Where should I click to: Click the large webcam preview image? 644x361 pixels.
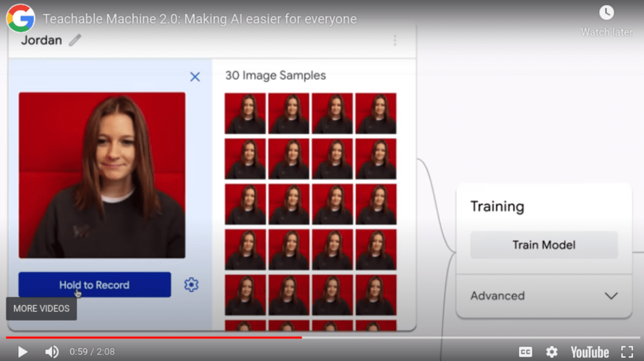(x=102, y=175)
